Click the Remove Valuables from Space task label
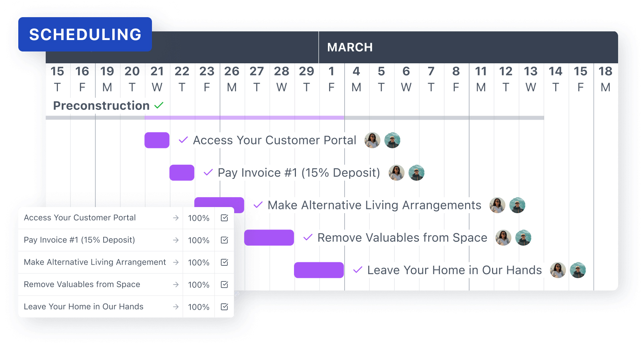 tap(402, 237)
